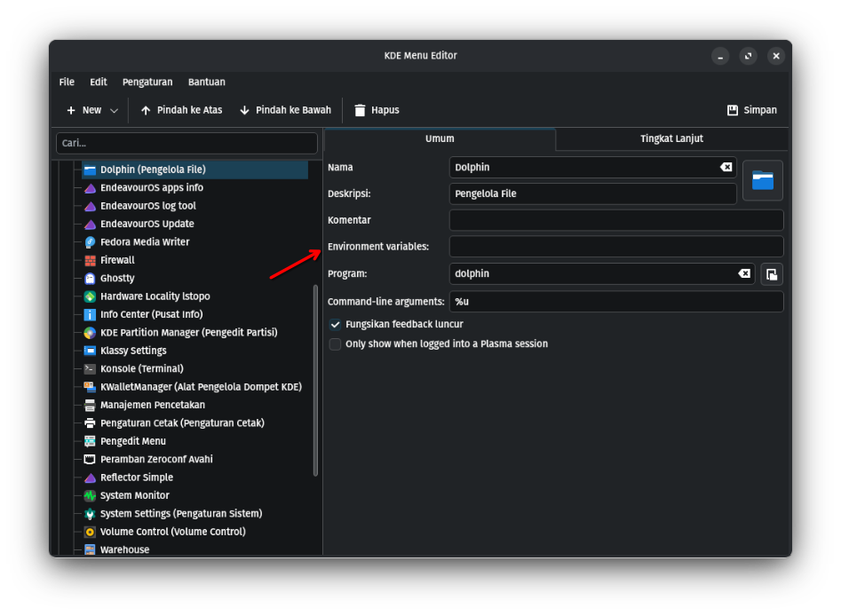Click the System Monitor icon
The width and height of the screenshot is (841, 616).
pyautogui.click(x=90, y=496)
